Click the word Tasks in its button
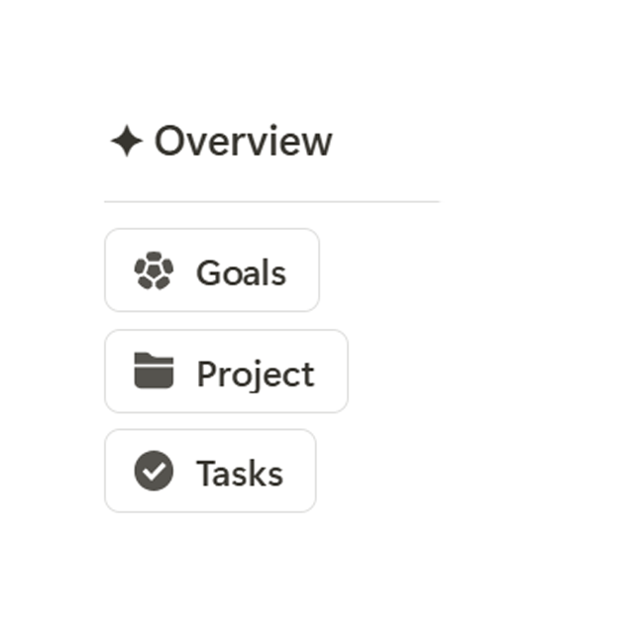 click(240, 474)
